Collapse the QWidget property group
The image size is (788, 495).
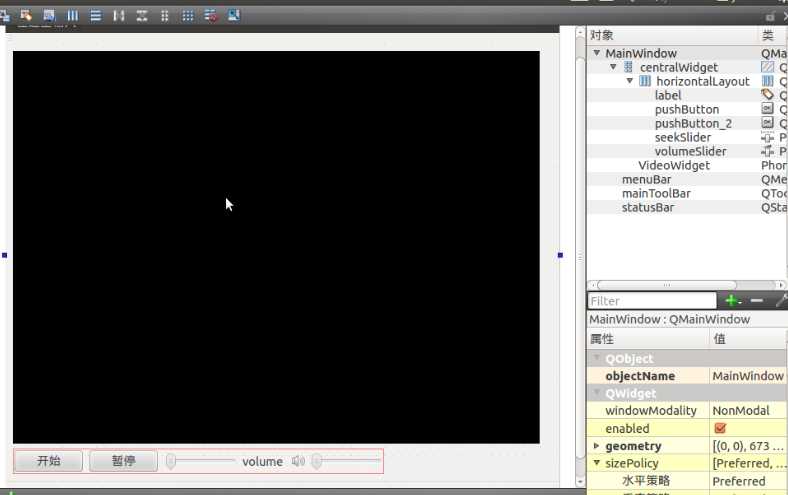click(x=597, y=392)
